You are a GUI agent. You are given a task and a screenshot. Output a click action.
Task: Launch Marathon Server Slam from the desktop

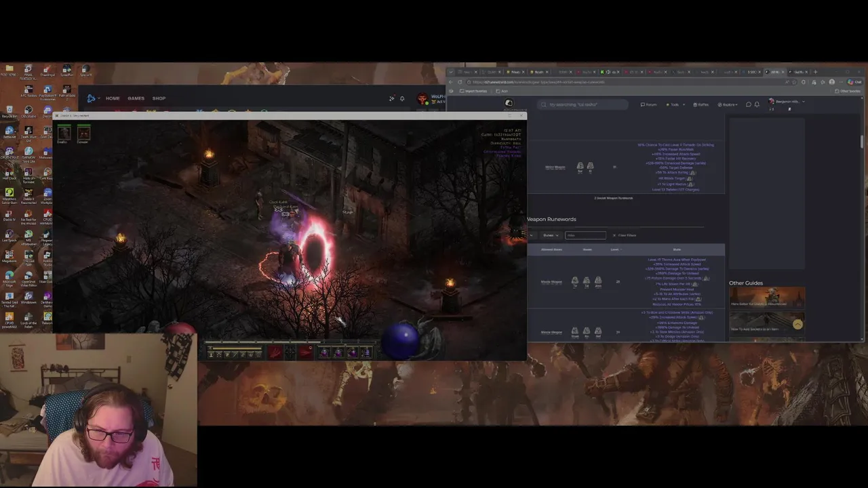(9, 195)
